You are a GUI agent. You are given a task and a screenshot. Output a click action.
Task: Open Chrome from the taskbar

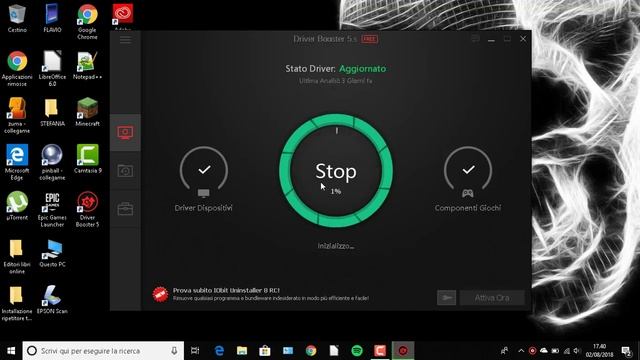[311, 351]
